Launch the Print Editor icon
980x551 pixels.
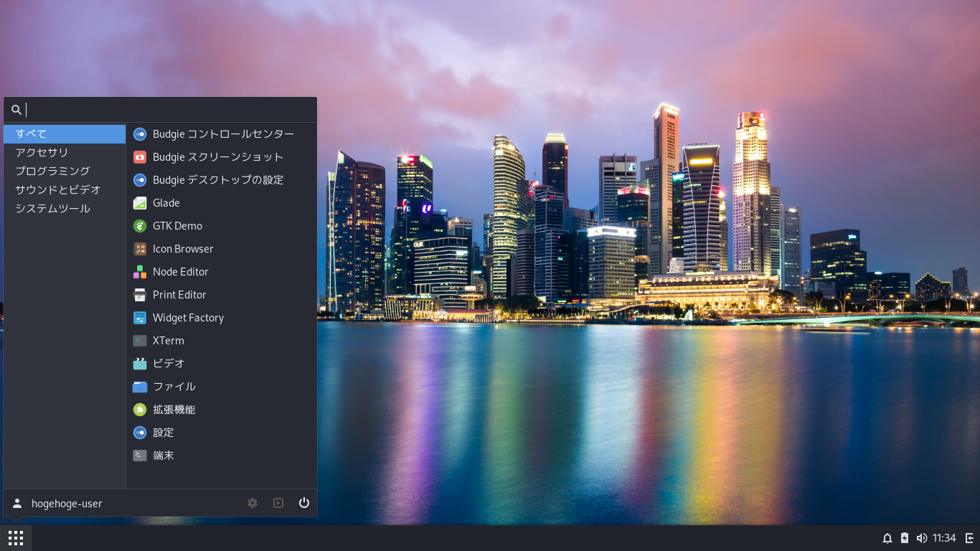pyautogui.click(x=140, y=295)
